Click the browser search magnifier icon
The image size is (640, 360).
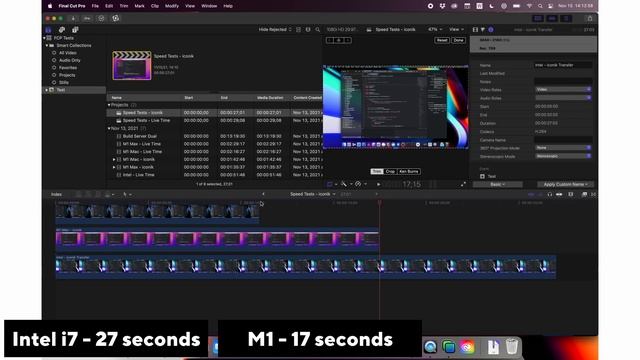pos(318,29)
